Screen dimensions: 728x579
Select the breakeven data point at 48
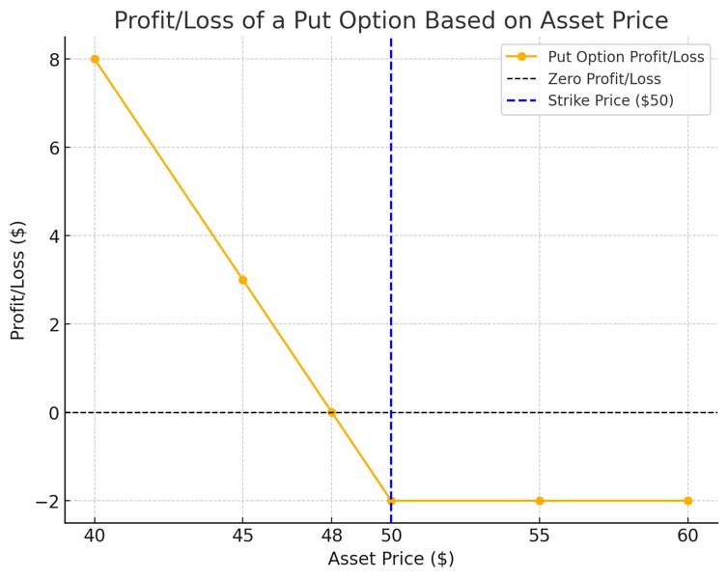331,412
